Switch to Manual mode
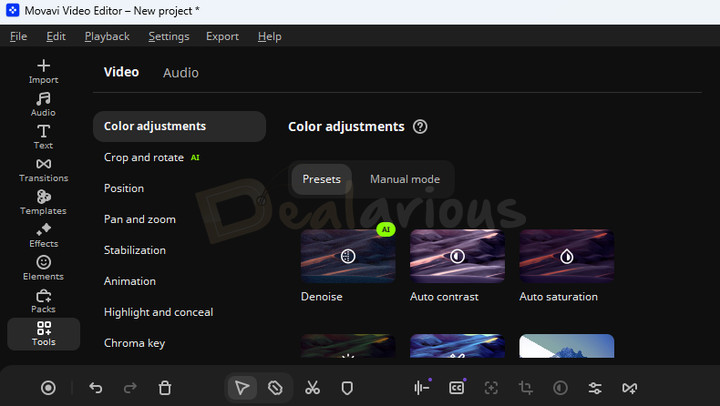This screenshot has height=406, width=720. pos(405,179)
